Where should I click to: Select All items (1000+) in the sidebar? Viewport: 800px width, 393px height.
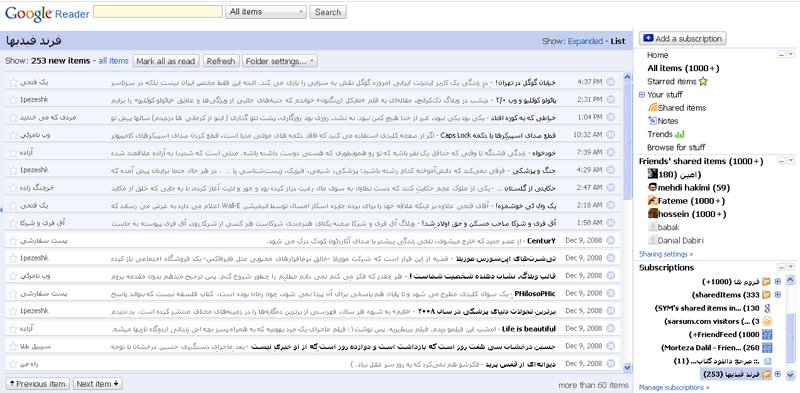click(683, 68)
